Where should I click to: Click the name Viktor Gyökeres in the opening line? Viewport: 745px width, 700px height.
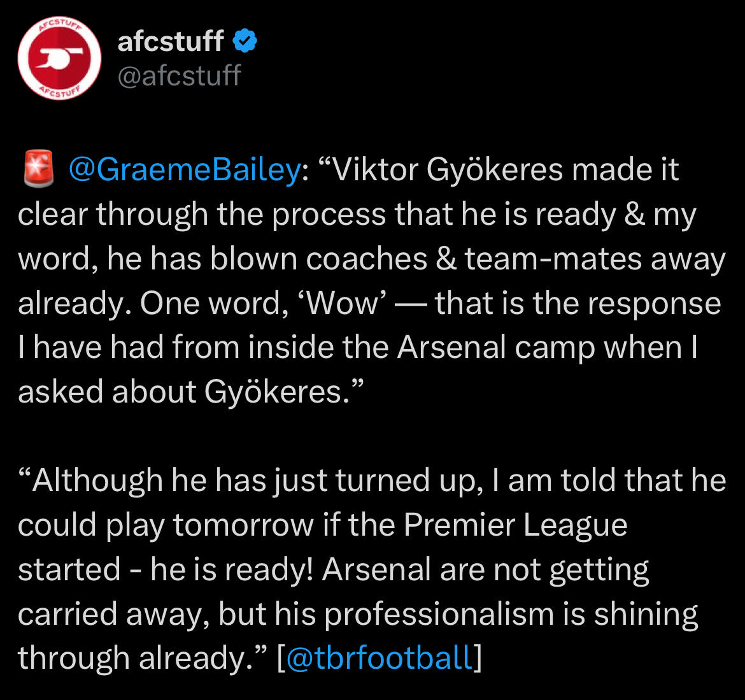tap(446, 169)
